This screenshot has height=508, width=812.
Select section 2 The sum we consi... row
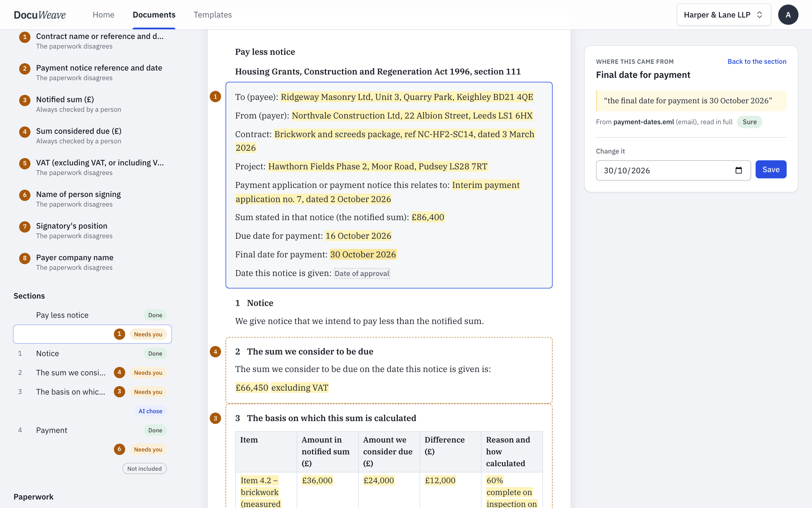pyautogui.click(x=92, y=373)
